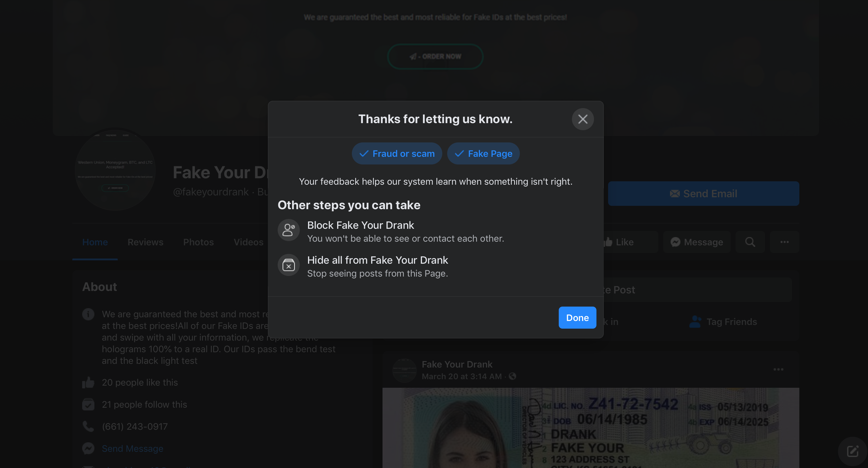Close the feedback dialog with the X
This screenshot has height=468, width=868.
(583, 119)
